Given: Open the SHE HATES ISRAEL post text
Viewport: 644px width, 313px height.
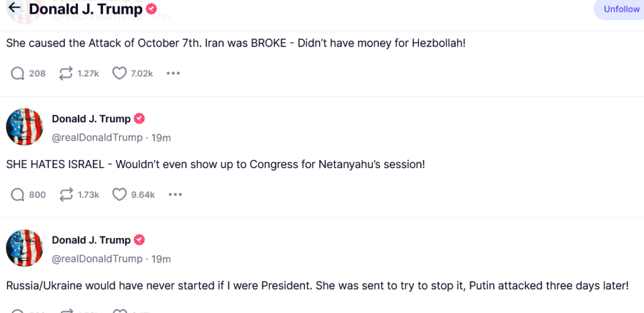Looking at the screenshot, I should click(215, 164).
